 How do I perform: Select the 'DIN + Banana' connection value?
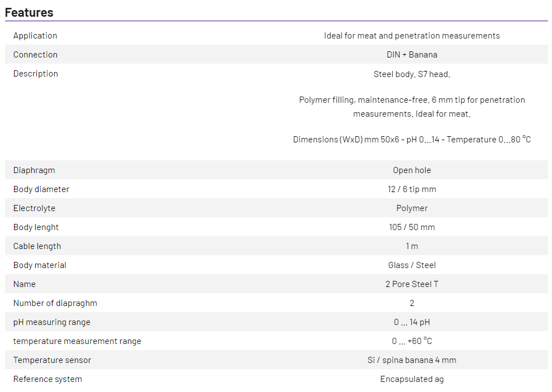pos(412,55)
